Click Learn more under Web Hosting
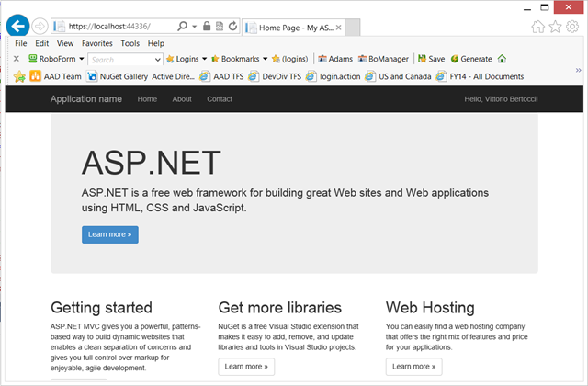This screenshot has height=386, width=588. [414, 367]
